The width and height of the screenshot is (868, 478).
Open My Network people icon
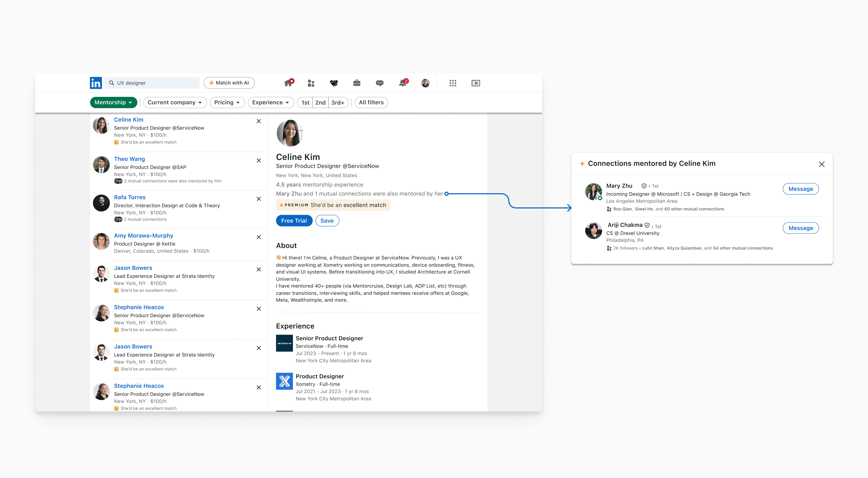[311, 83]
